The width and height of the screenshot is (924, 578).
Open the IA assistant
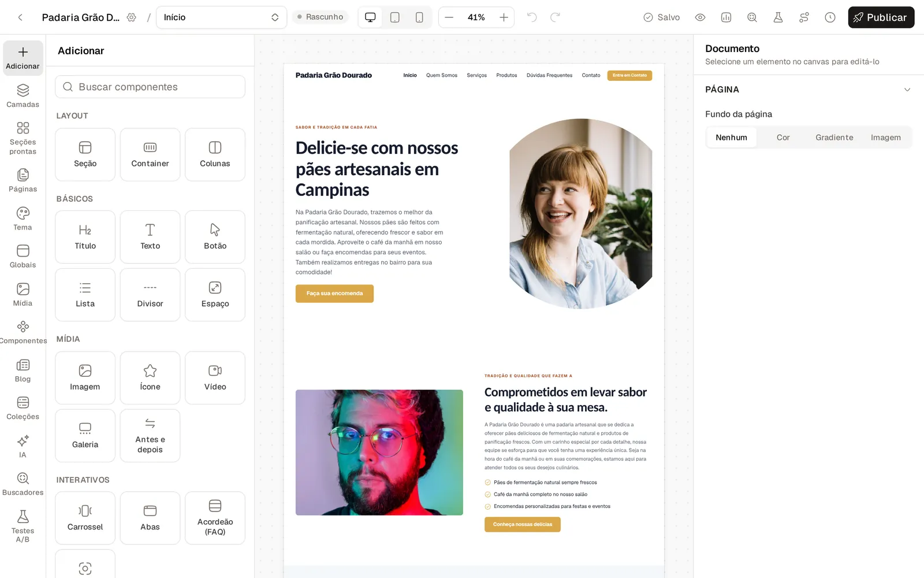23,446
